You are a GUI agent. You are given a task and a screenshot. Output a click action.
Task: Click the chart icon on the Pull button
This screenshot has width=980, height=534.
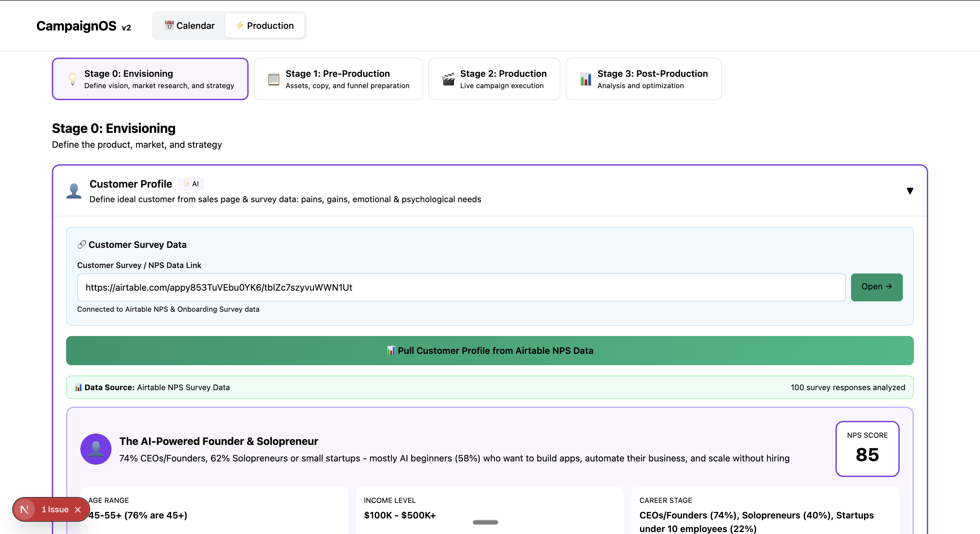[x=391, y=351]
